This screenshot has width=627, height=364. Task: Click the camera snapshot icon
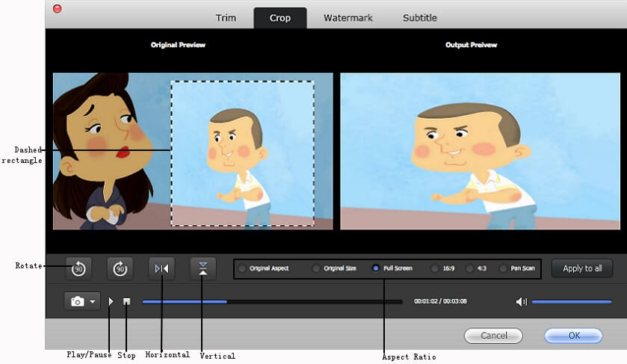pos(76,302)
